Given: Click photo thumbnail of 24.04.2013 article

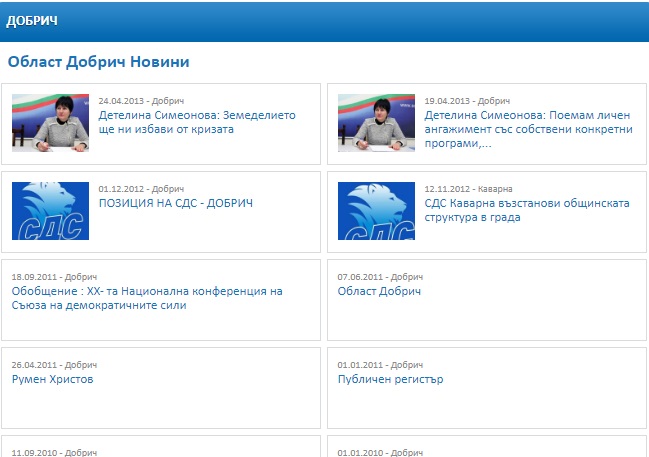Looking at the screenshot, I should pyautogui.click(x=50, y=123).
